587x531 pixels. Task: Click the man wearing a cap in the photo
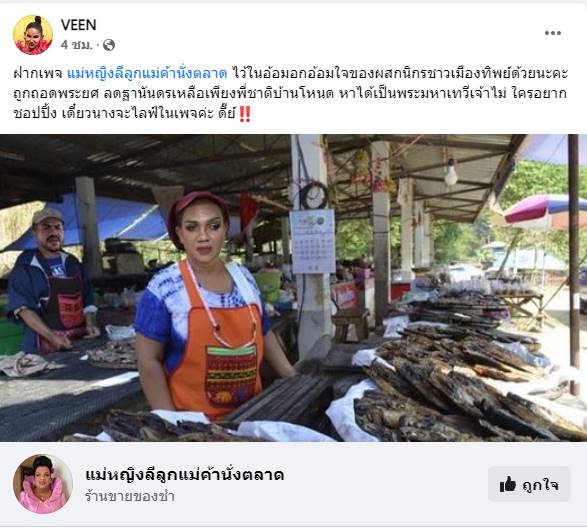point(51,280)
